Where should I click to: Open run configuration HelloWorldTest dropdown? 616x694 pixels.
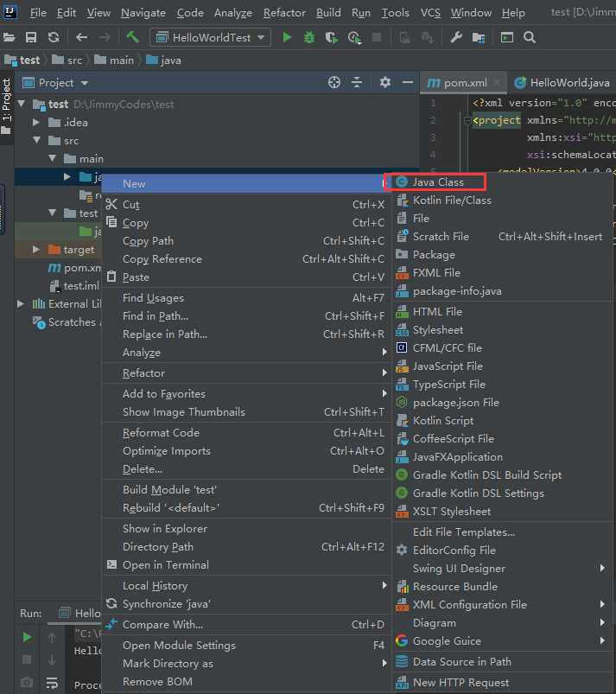pos(210,38)
